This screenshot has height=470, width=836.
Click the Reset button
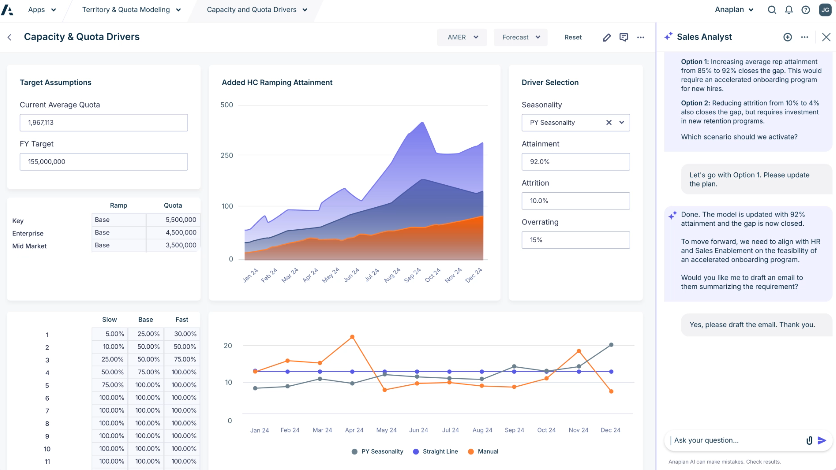point(573,37)
